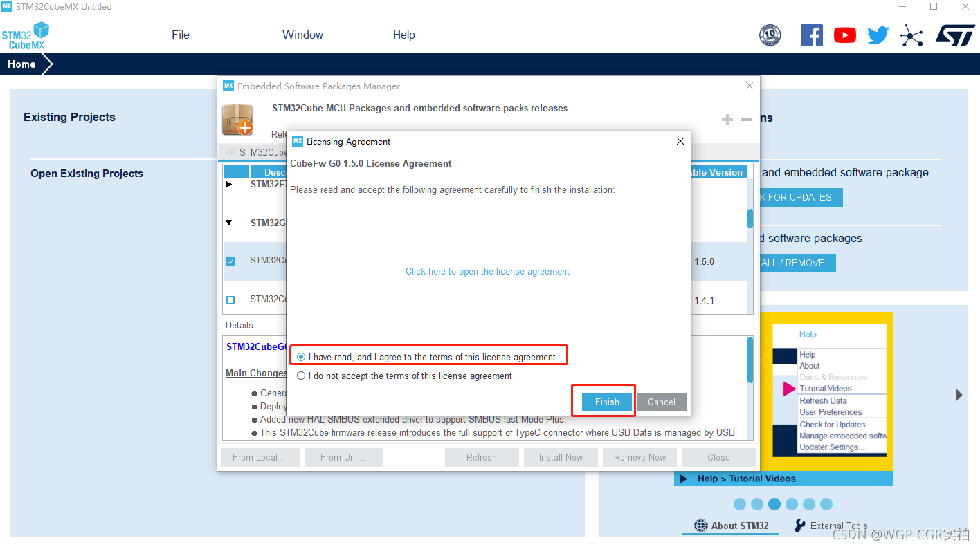Image resolution: width=980 pixels, height=547 pixels.
Task: Click the External Tools wrench icon
Action: pyautogui.click(x=800, y=526)
